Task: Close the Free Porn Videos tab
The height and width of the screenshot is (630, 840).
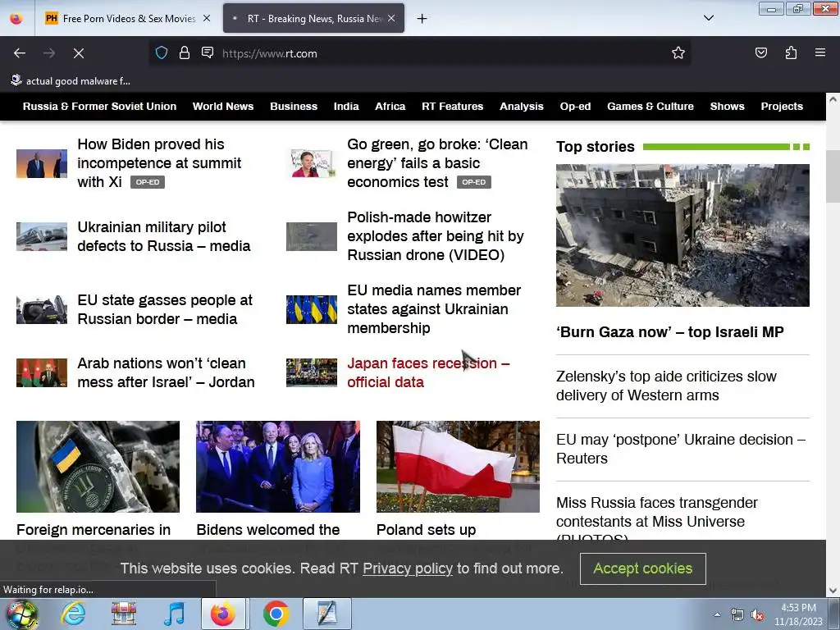Action: click(x=207, y=18)
